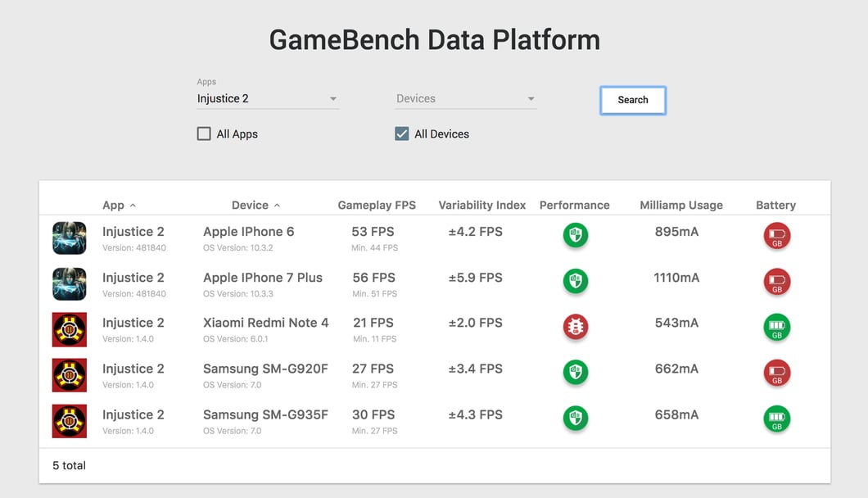Image resolution: width=868 pixels, height=498 pixels.
Task: Click the Gameplay FPS column header
Action: click(x=377, y=205)
